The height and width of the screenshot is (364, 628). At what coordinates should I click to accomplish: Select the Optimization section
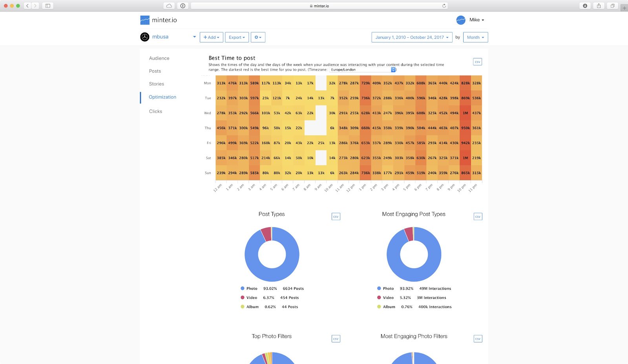[162, 97]
